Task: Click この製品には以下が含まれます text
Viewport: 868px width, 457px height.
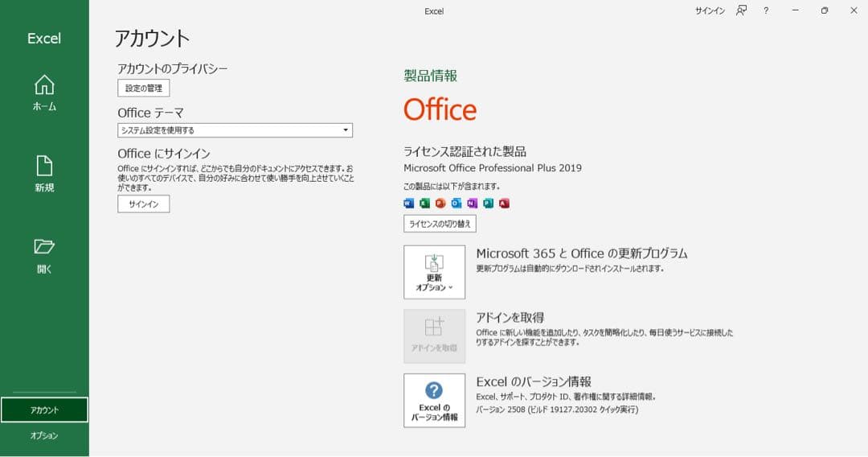Action: 452,186
